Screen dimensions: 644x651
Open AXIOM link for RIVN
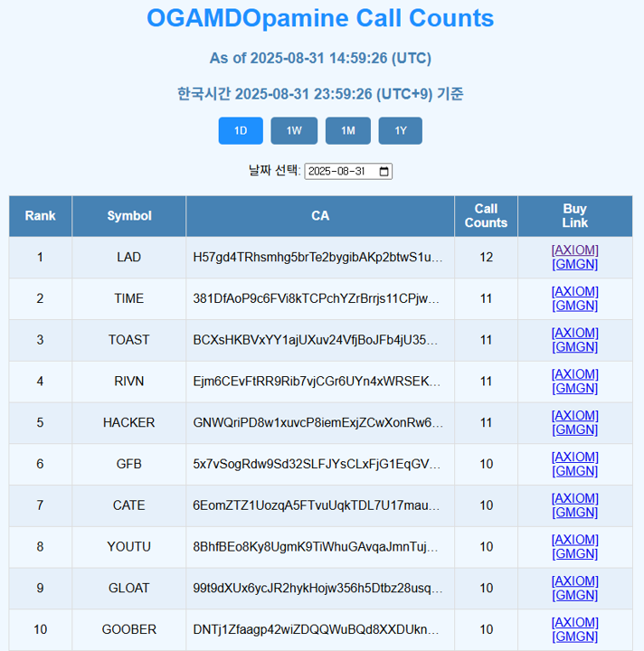(x=574, y=374)
